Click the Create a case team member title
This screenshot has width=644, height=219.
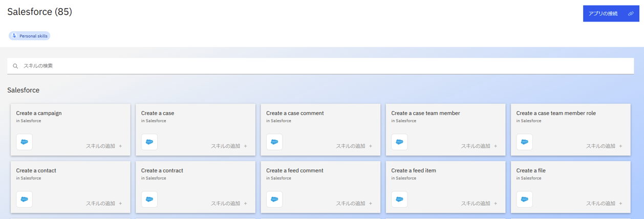click(x=425, y=113)
